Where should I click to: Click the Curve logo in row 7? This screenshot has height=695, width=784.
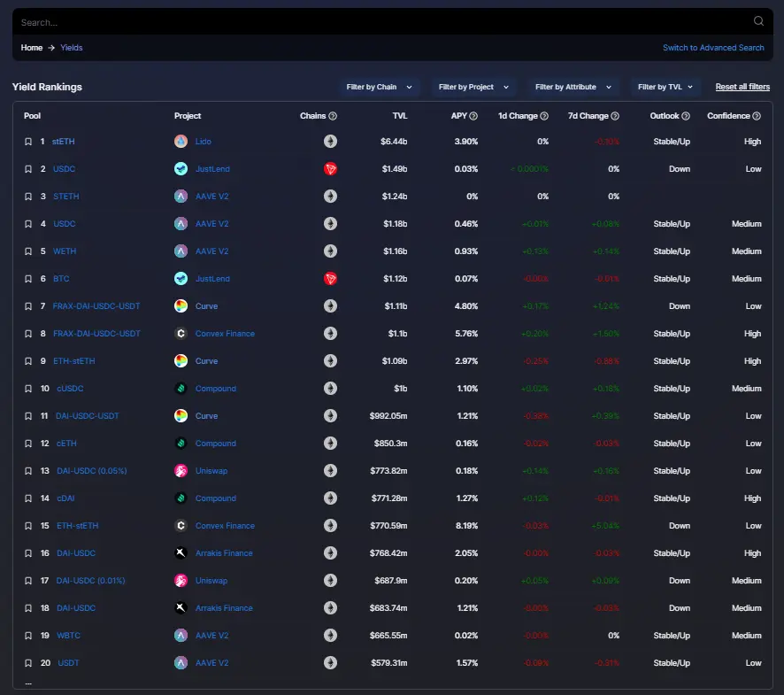click(x=181, y=306)
